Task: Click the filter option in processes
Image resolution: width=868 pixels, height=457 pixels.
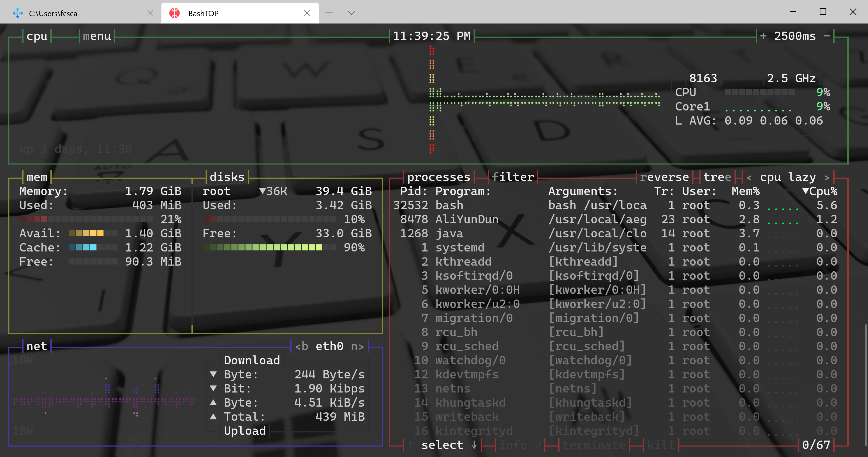Action: coord(512,177)
